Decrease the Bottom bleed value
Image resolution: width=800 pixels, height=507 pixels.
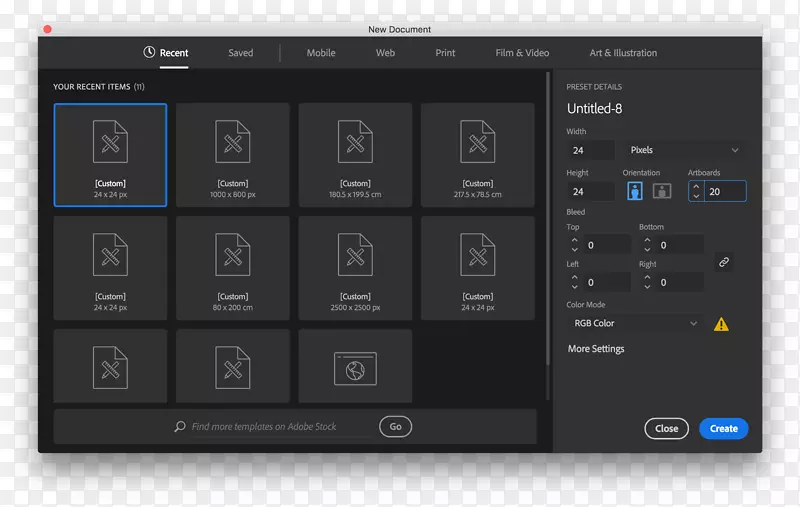(647, 249)
